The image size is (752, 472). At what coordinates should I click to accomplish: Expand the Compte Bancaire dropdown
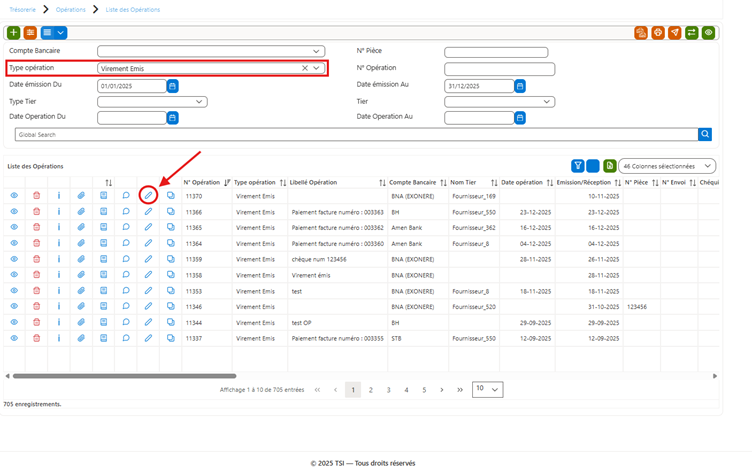211,51
